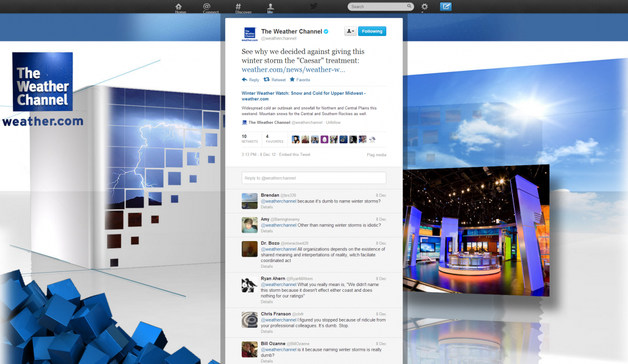View the 4 Favorites list
628x364 pixels.
pyautogui.click(x=274, y=139)
